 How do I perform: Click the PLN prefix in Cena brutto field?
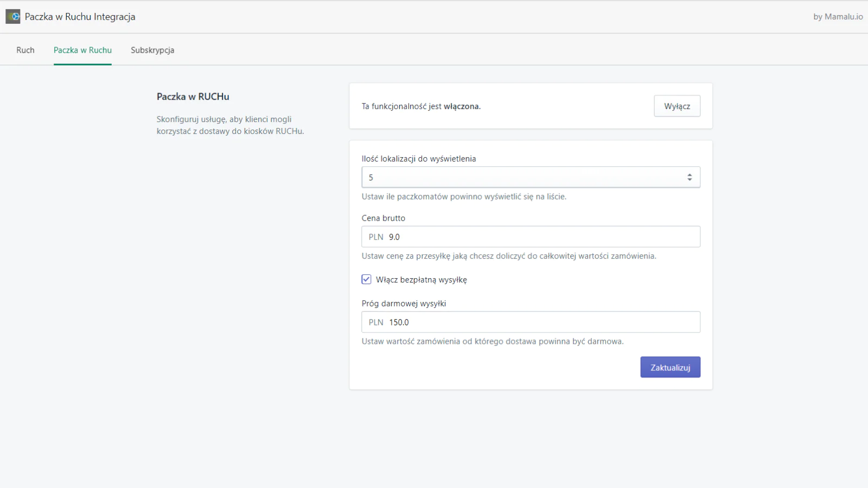click(376, 237)
